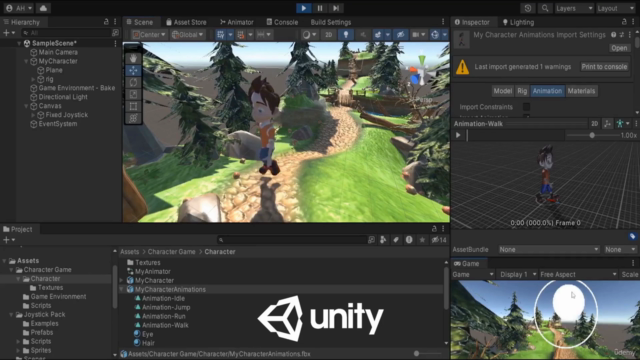Open the AssetBundle None dropdown
640x360 pixels.
pyautogui.click(x=549, y=249)
